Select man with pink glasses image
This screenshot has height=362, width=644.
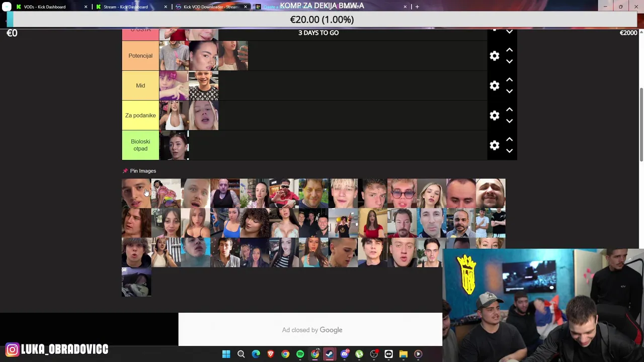402,193
